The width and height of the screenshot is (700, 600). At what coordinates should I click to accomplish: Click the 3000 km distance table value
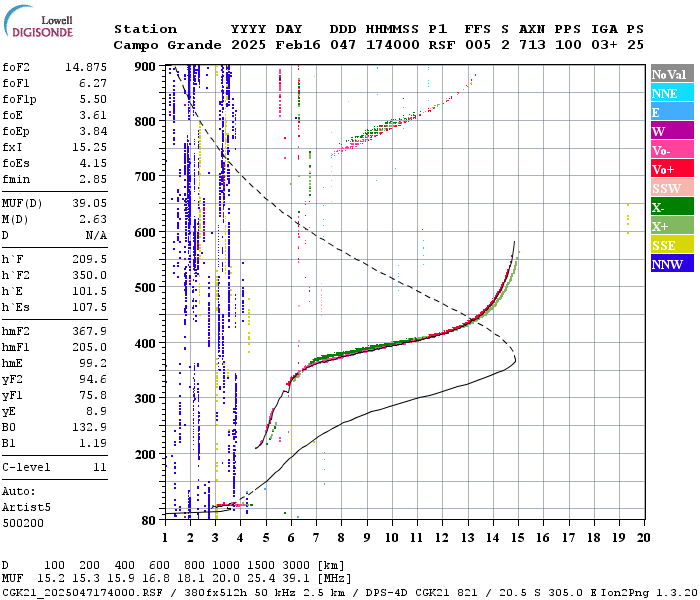coord(296,566)
